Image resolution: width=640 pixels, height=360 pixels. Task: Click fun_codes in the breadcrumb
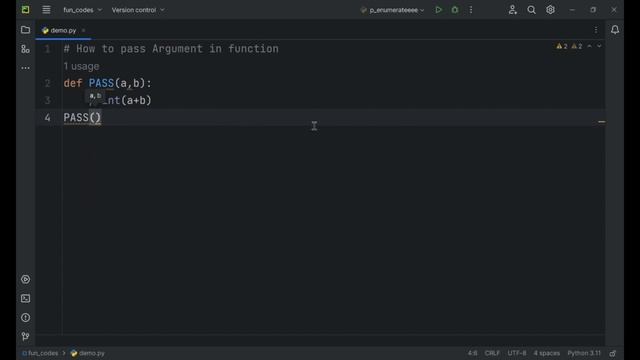(40, 353)
